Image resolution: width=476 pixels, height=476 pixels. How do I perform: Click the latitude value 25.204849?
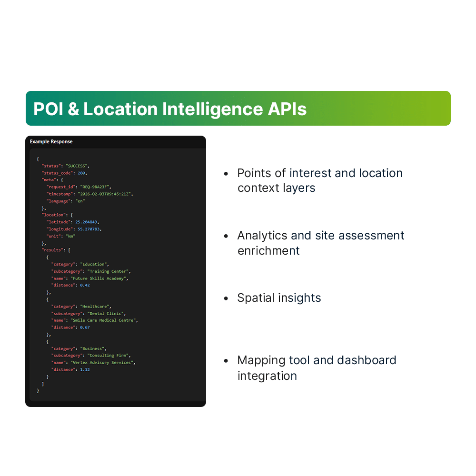click(x=86, y=222)
